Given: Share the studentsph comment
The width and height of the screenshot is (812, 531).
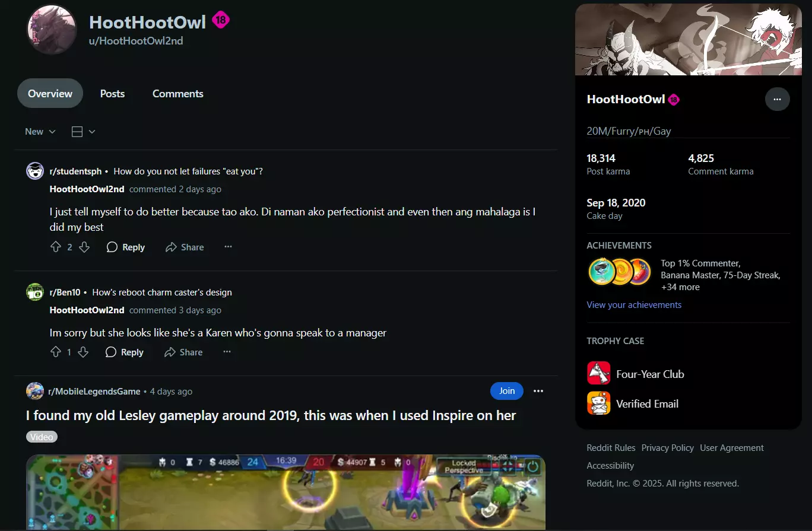Looking at the screenshot, I should click(185, 247).
